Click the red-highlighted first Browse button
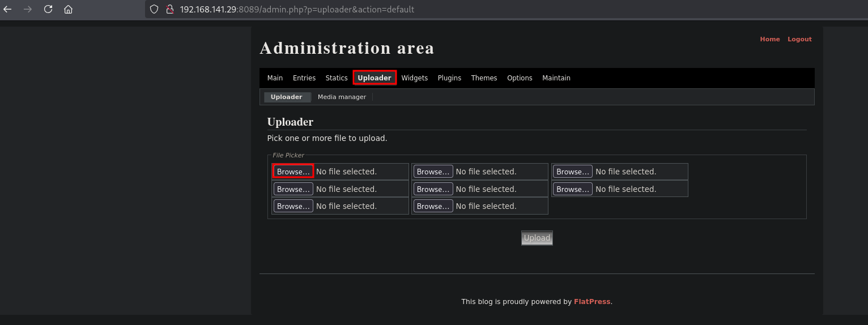Image resolution: width=868 pixels, height=325 pixels. point(293,172)
